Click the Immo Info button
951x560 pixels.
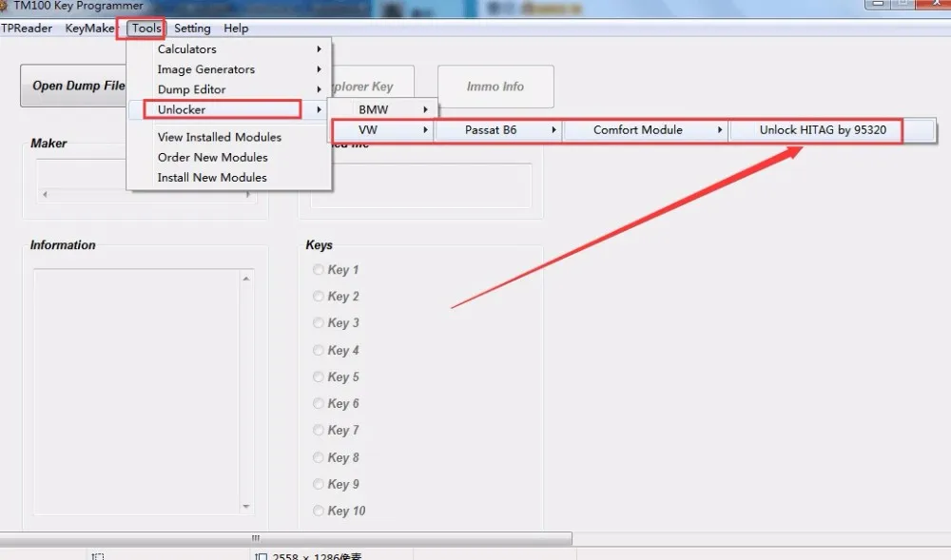click(x=495, y=87)
